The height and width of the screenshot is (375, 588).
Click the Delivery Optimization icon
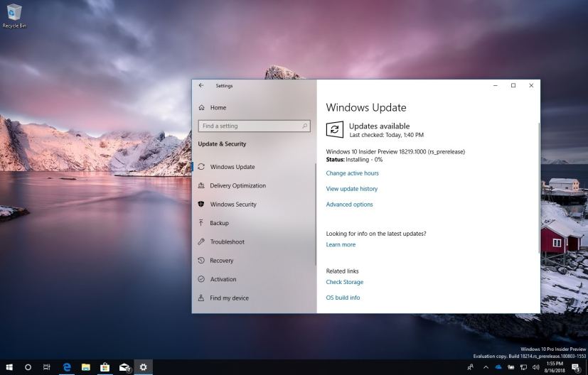[x=201, y=185]
